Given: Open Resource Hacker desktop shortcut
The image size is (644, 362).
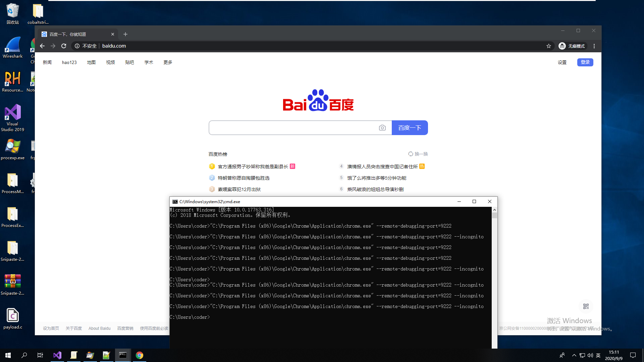Looking at the screenshot, I should [x=13, y=81].
